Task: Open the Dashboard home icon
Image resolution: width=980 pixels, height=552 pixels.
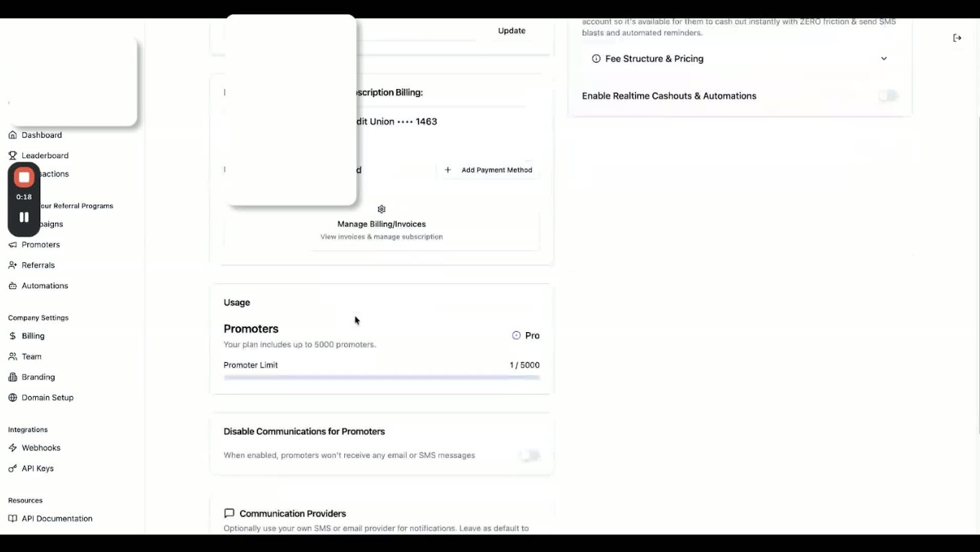Action: pos(12,135)
